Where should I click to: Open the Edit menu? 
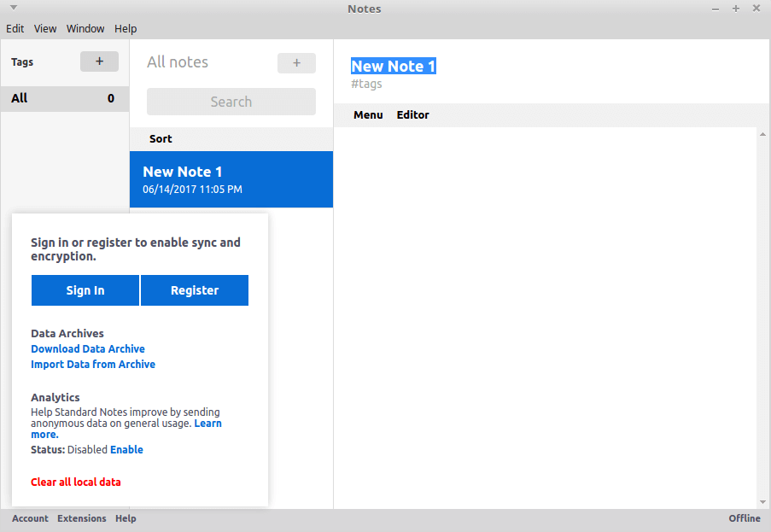pyautogui.click(x=15, y=28)
